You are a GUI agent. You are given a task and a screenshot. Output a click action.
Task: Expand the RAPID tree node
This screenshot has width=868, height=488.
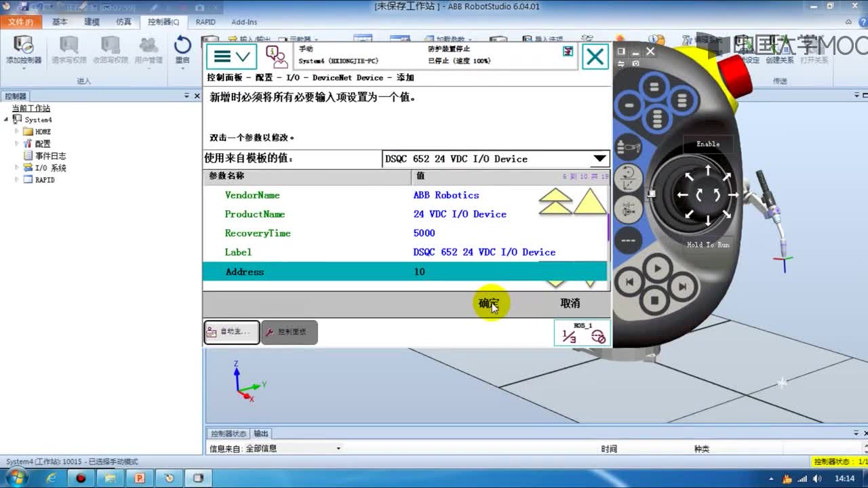pyautogui.click(x=18, y=180)
